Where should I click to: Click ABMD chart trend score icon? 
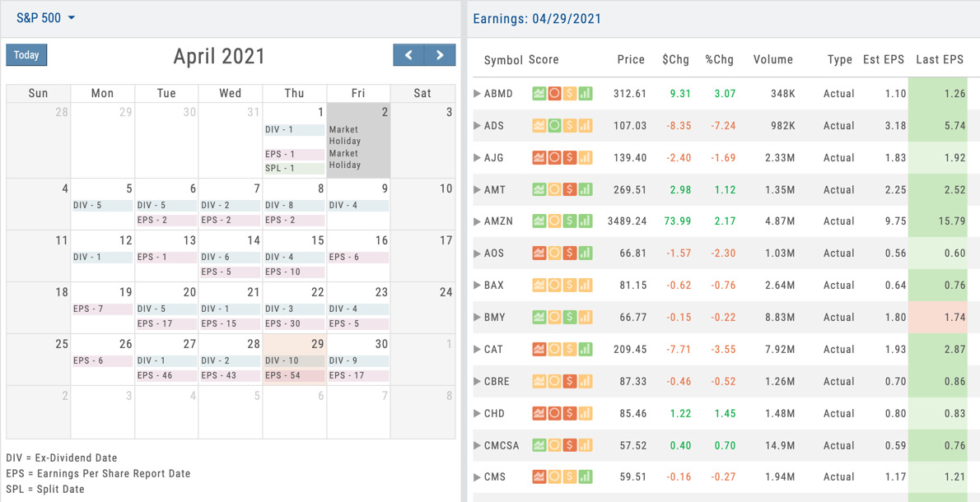coord(539,94)
